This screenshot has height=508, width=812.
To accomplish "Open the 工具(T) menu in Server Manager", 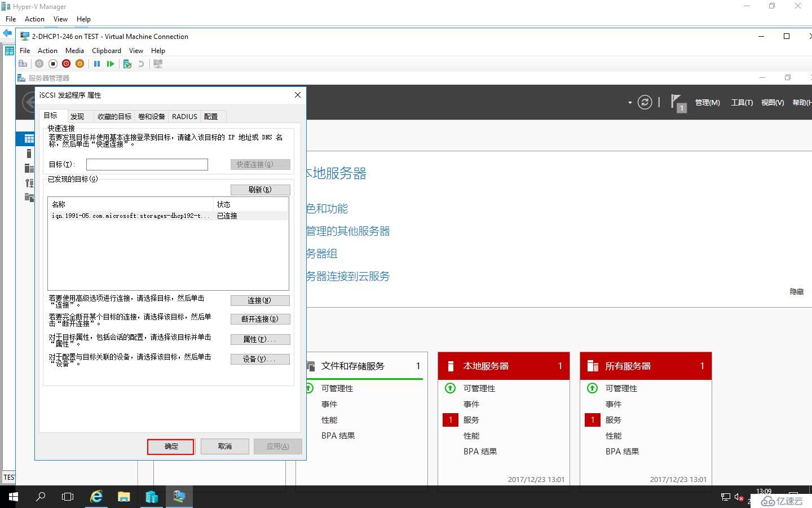I will click(x=742, y=103).
